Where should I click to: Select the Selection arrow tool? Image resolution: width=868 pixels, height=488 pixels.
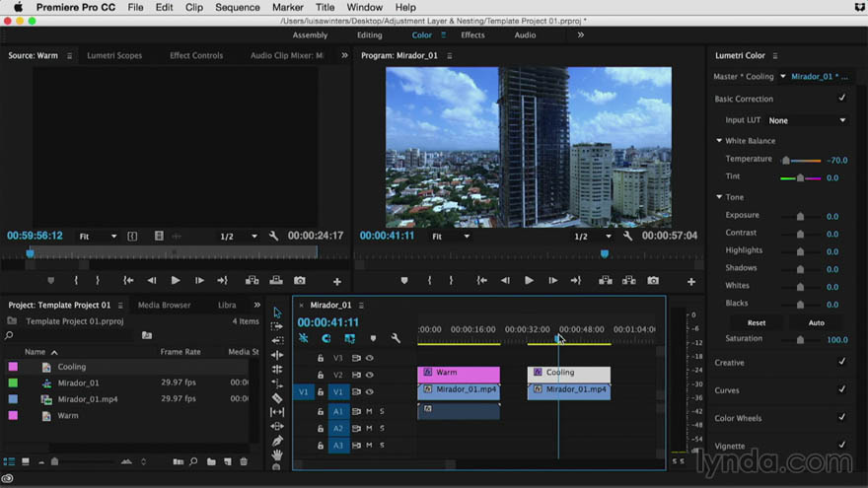277,313
